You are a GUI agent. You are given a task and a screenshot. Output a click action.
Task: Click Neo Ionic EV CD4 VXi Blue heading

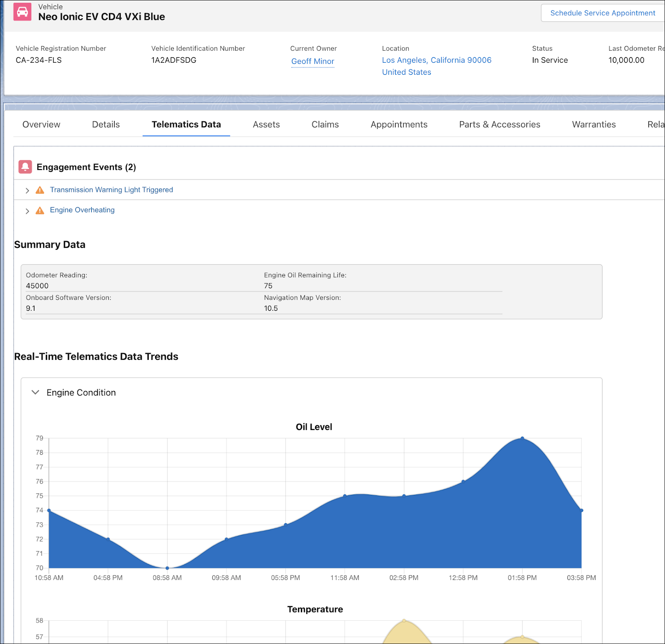tap(101, 17)
